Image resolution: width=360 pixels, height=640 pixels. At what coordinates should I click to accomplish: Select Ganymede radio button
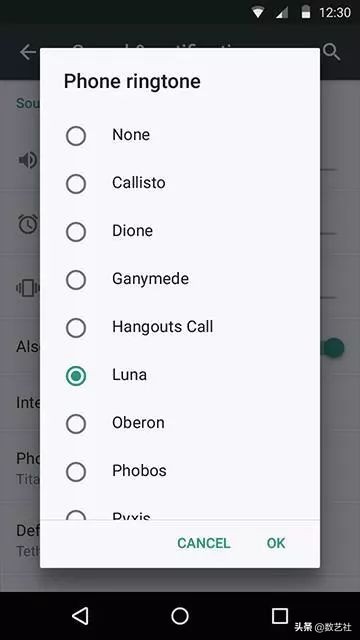[76, 280]
